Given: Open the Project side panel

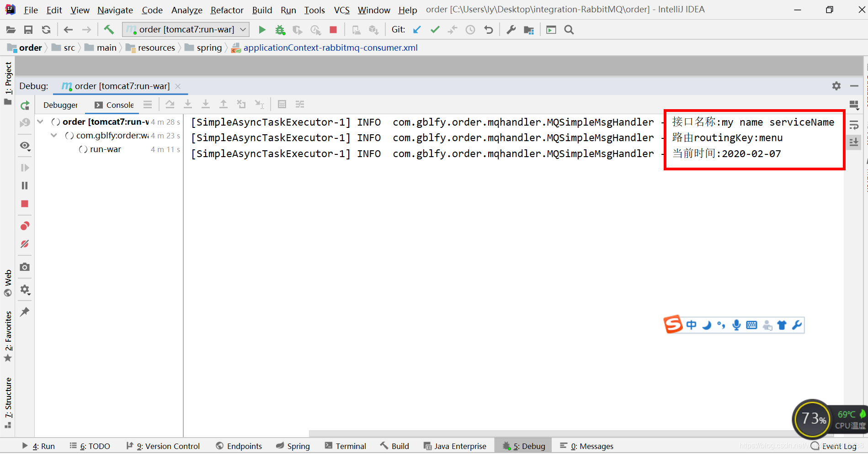Looking at the screenshot, I should pyautogui.click(x=8, y=83).
